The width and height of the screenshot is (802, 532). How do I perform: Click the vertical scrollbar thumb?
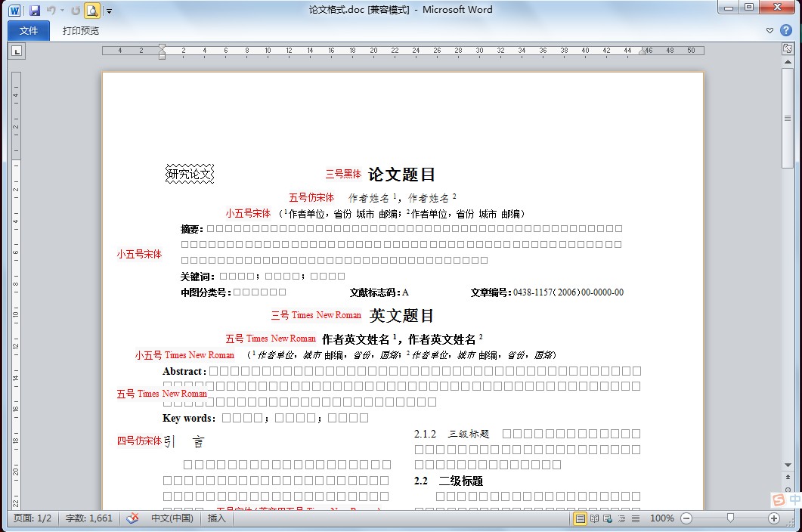pos(788,118)
